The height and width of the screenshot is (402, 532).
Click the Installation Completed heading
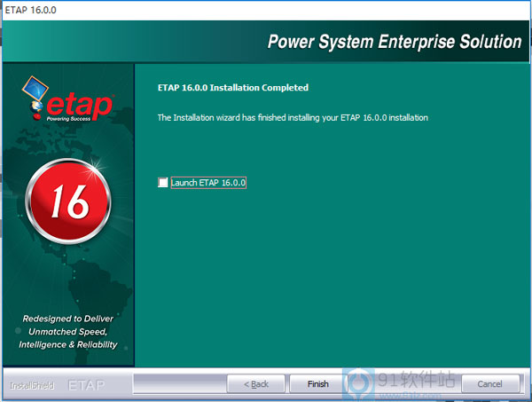[232, 88]
